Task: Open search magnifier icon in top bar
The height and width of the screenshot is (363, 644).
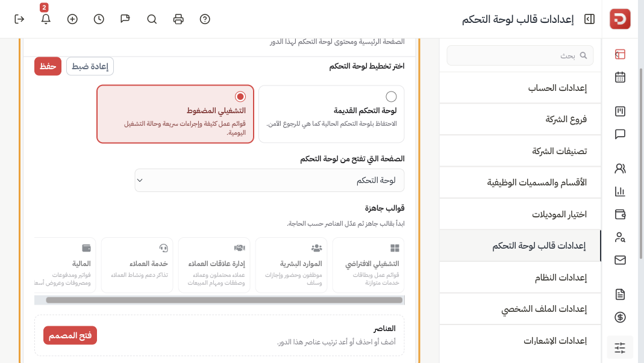Action: coord(152,19)
